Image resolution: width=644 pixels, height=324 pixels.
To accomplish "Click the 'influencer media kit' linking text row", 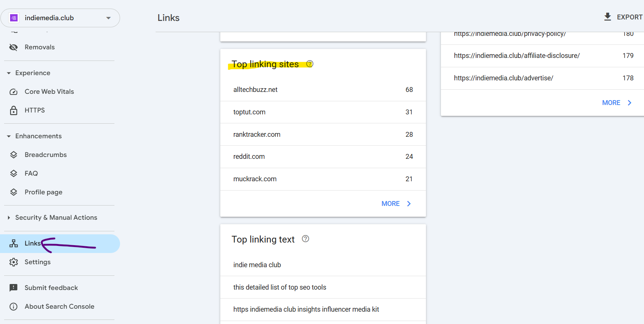I will click(323, 309).
